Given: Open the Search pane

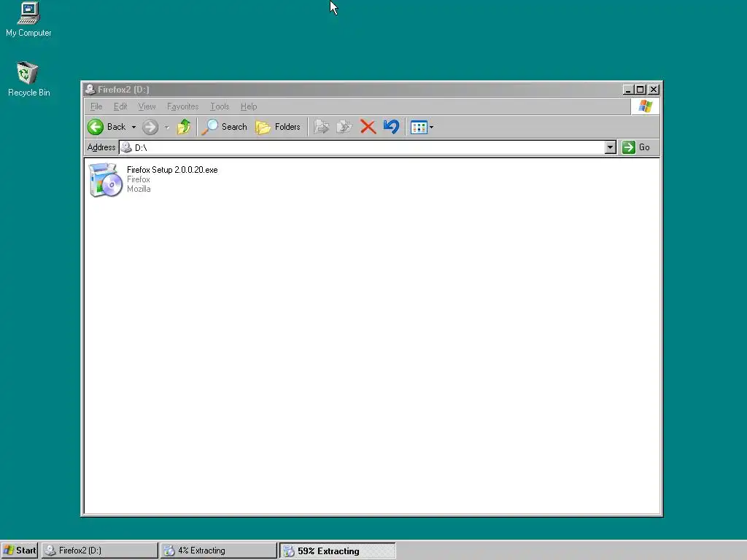Looking at the screenshot, I should tap(225, 127).
